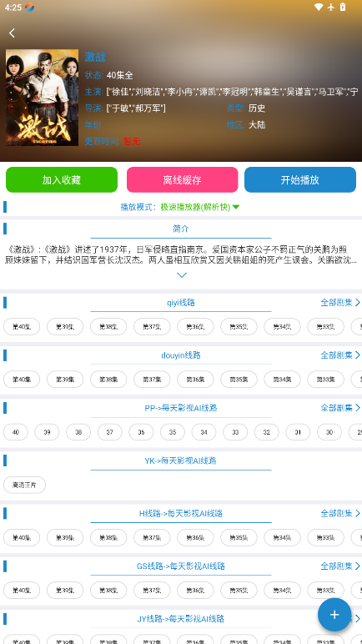Play episode 30 on PP线路

329,432
